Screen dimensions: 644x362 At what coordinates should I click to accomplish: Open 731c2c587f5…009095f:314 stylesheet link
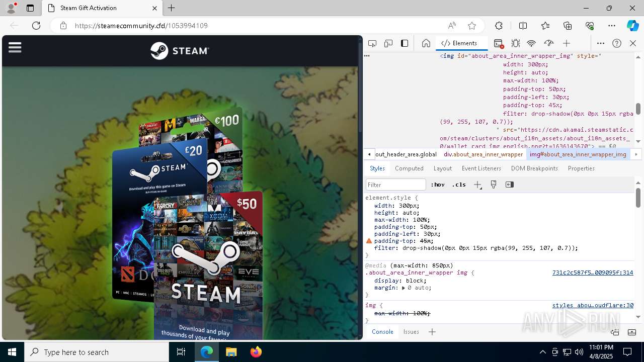point(593,273)
